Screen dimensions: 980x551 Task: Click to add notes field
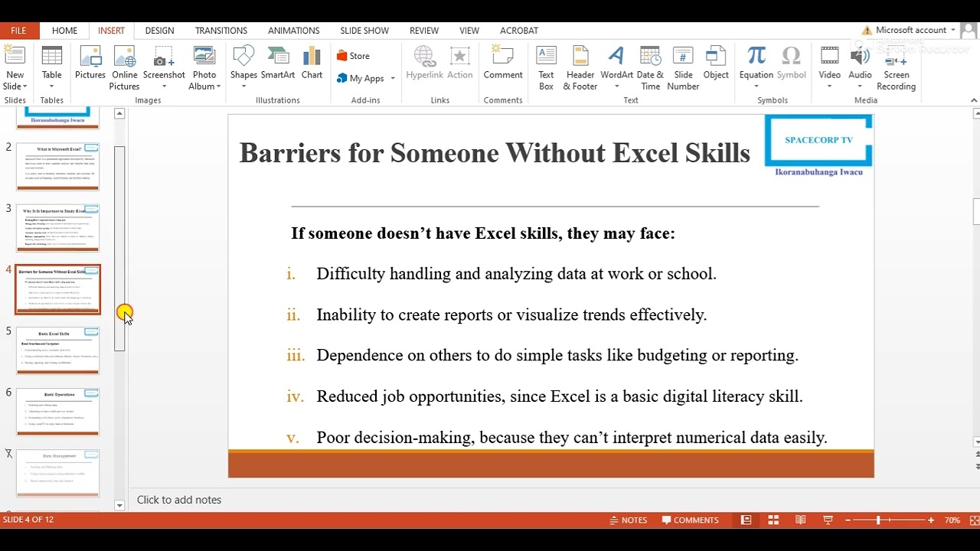[x=179, y=500]
